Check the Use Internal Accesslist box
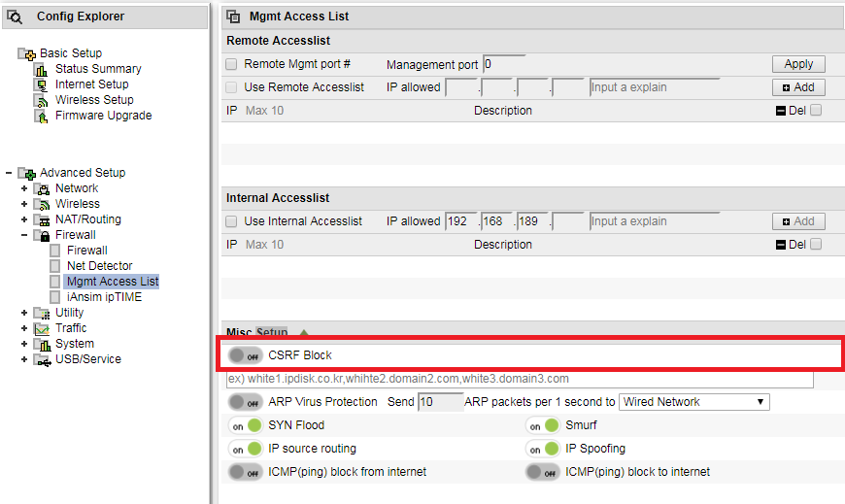Screen dimensions: 845x504 [x=231, y=221]
